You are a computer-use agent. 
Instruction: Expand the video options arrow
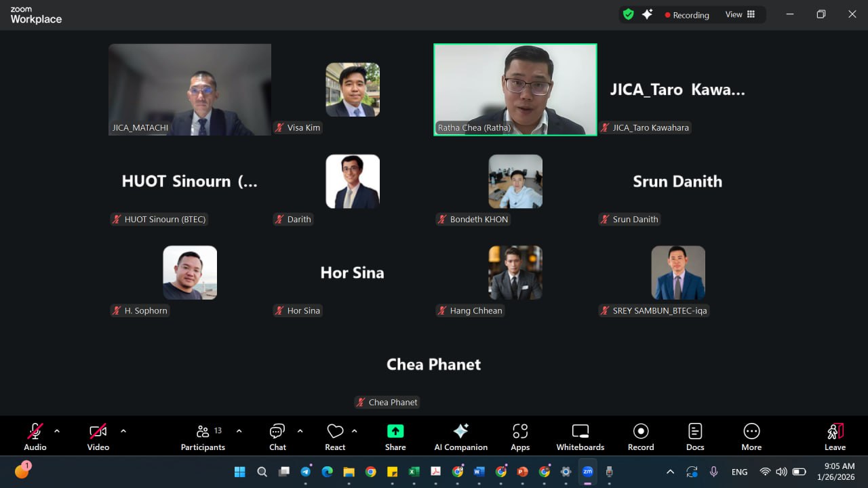[x=123, y=431]
